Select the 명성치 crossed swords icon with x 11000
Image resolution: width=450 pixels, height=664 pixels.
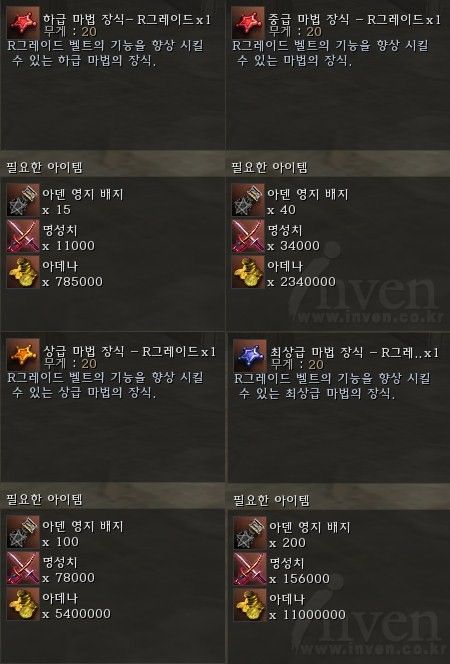23,236
